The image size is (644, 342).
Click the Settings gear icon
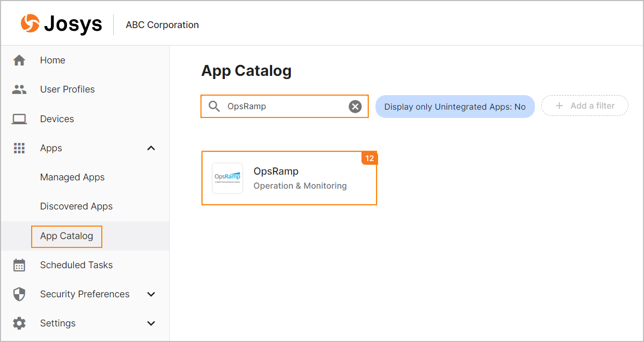19,323
